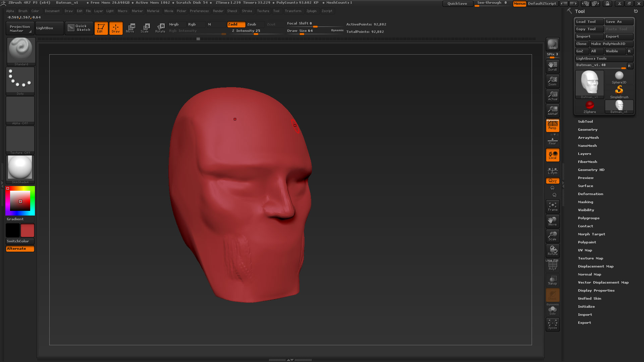Viewport: 644px width, 362px height.
Task: Expand the Texture Map section
Action: pyautogui.click(x=590, y=258)
